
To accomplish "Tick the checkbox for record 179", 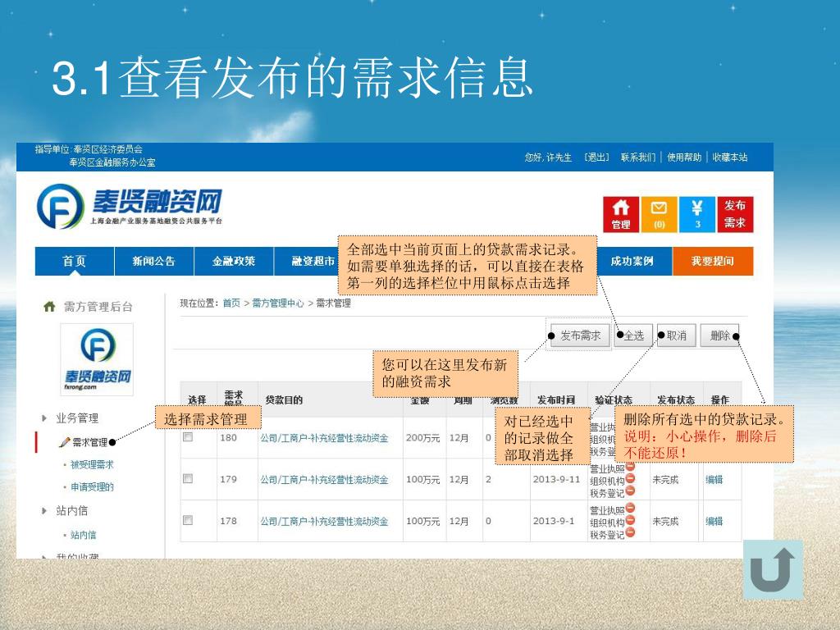I will [x=188, y=478].
